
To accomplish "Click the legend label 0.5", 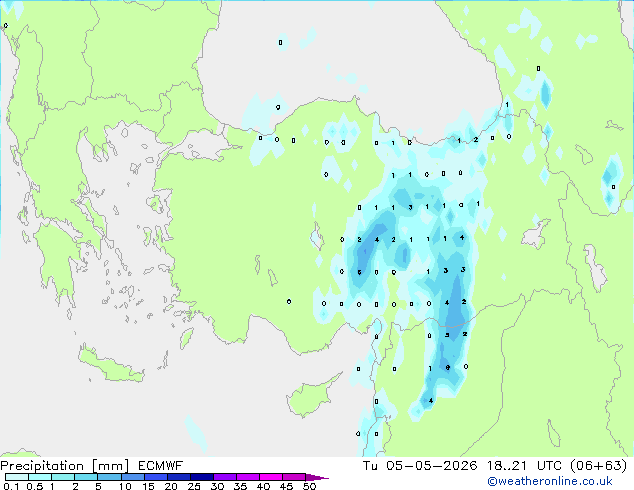I will coord(34,486).
